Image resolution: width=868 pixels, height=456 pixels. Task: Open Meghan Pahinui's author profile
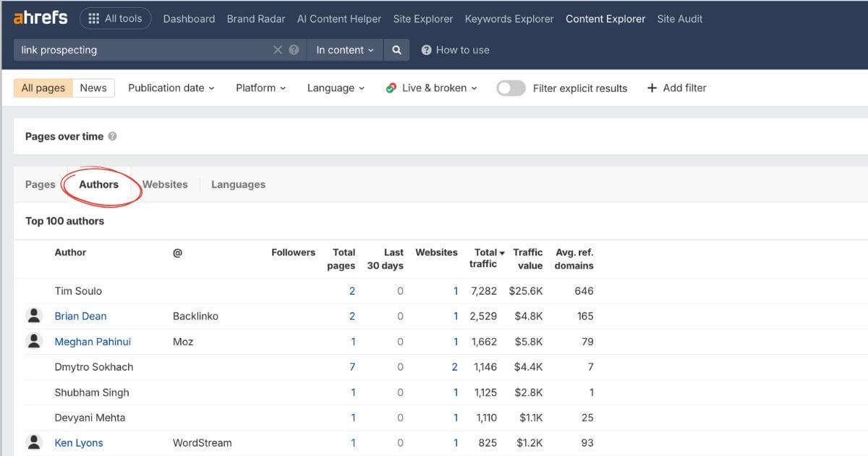point(93,341)
